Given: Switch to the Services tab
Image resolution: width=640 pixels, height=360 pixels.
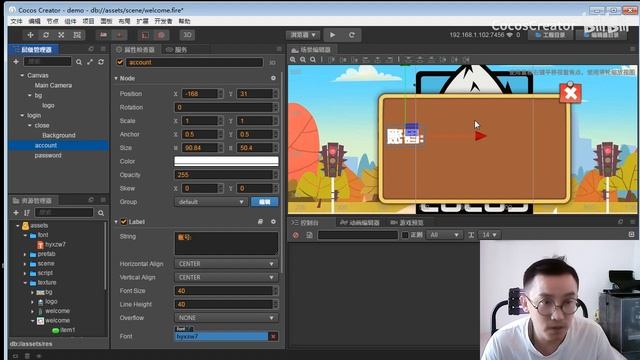Looking at the screenshot, I should point(177,50).
